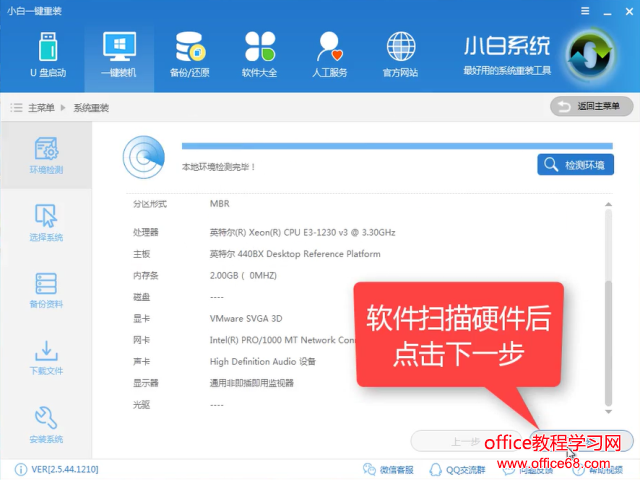
Task: Click the scroll-up arrow of hardware list
Action: click(x=609, y=204)
